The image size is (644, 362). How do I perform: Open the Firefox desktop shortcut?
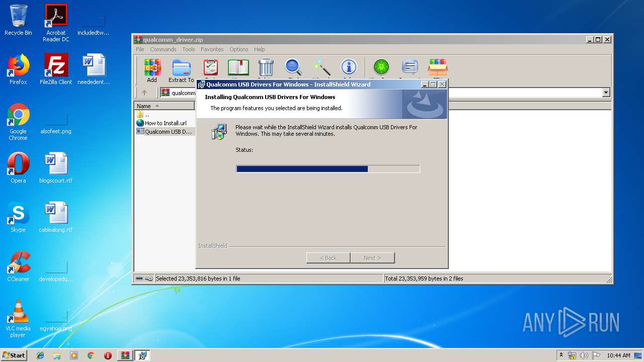click(x=18, y=69)
